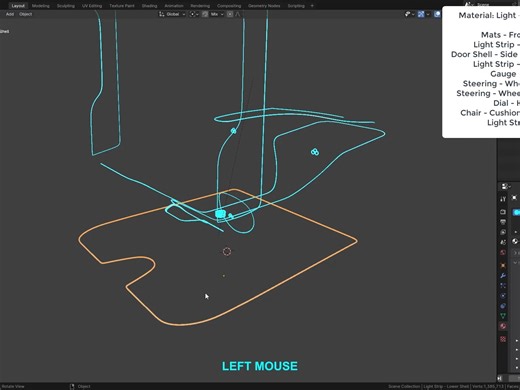Viewport: 520px width, 390px height.
Task: Open the Object Constraints tab
Action: [503, 306]
